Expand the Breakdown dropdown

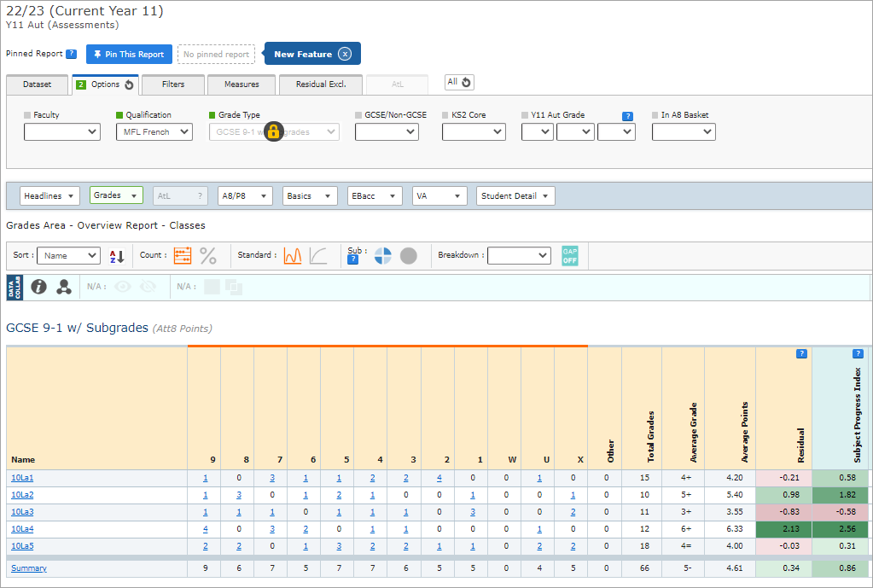pos(519,255)
